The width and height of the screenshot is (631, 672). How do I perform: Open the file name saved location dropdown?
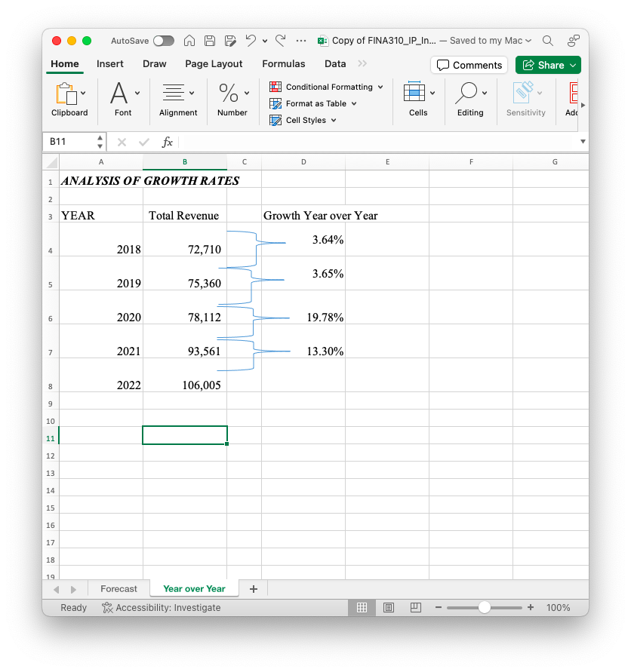pos(528,41)
